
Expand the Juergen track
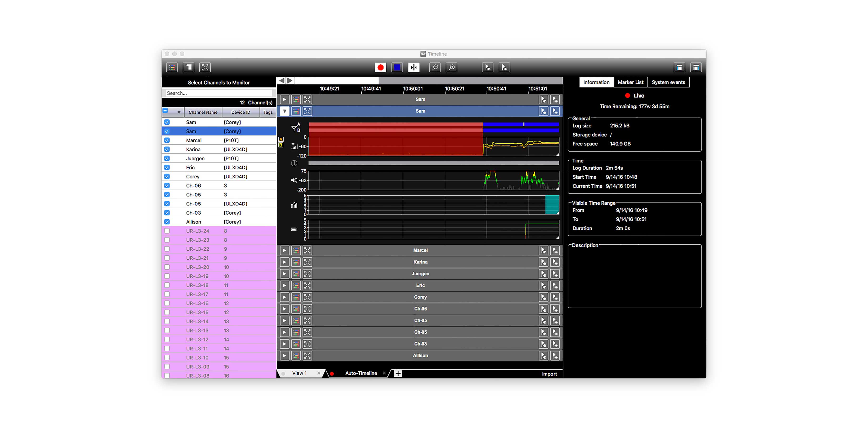[x=284, y=274]
